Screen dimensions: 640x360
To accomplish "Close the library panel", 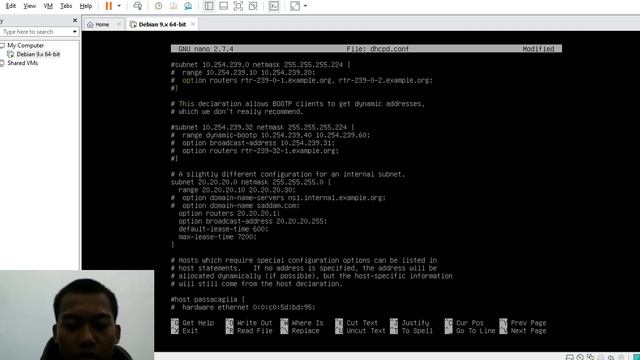I will click(75, 20).
